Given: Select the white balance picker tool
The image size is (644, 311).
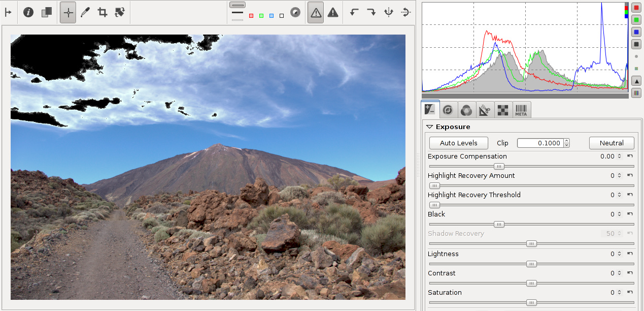Looking at the screenshot, I should point(85,13).
